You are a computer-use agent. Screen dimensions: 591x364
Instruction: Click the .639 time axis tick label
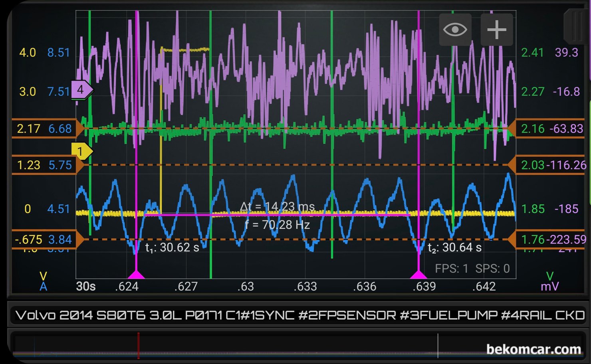coord(424,287)
